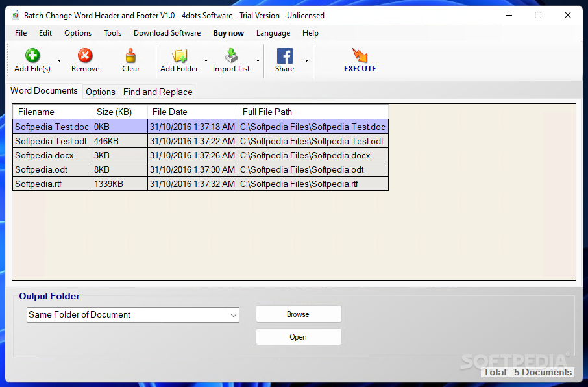Click path C:\Softpedia Files\Softpedia Test.doc
588x387 pixels.
click(313, 127)
